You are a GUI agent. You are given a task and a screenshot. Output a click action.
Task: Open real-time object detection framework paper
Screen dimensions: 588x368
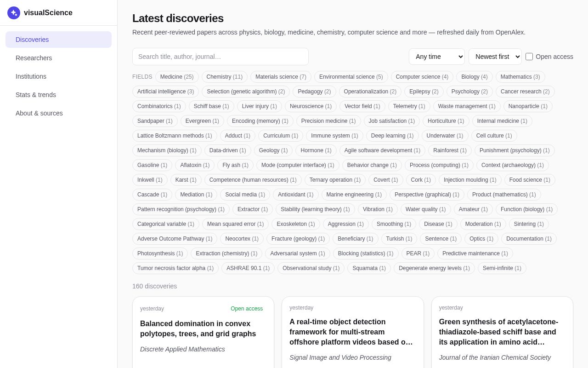[x=351, y=332]
